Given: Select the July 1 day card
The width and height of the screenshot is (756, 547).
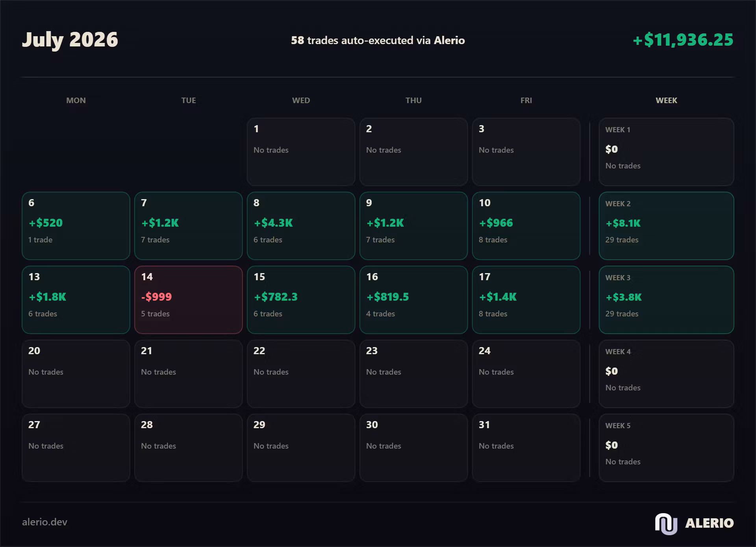Looking at the screenshot, I should (301, 152).
